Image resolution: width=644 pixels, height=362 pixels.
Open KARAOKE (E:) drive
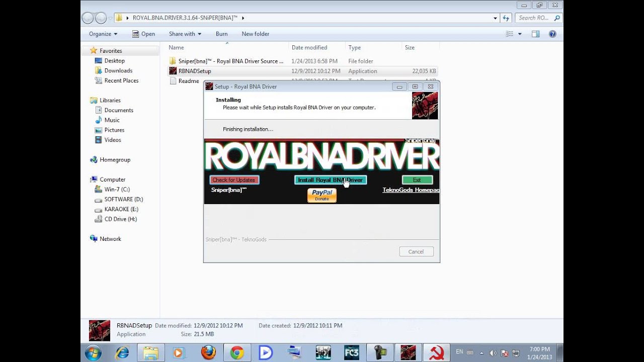(x=121, y=209)
